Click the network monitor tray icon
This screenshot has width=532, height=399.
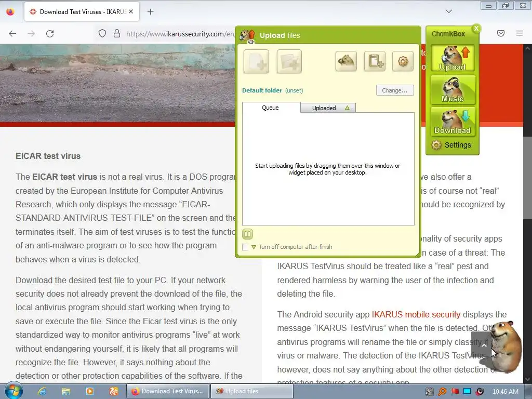click(467, 392)
